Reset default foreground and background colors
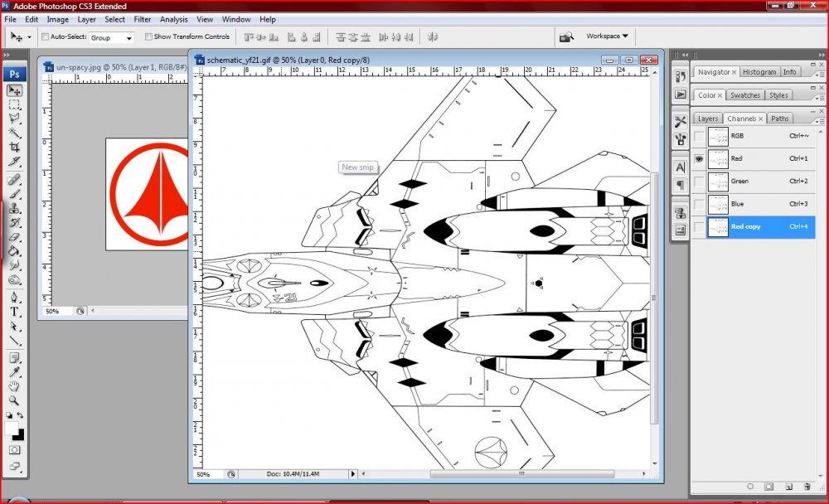The image size is (829, 504). pos(9,415)
